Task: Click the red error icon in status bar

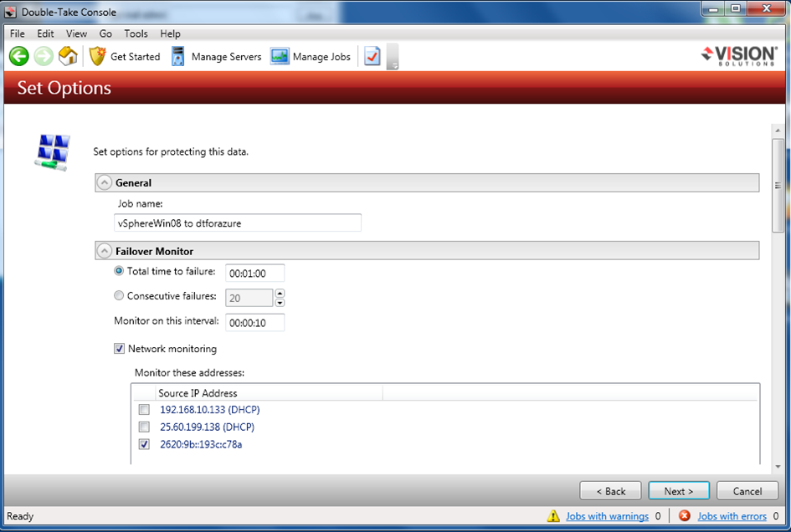Action: click(x=685, y=516)
